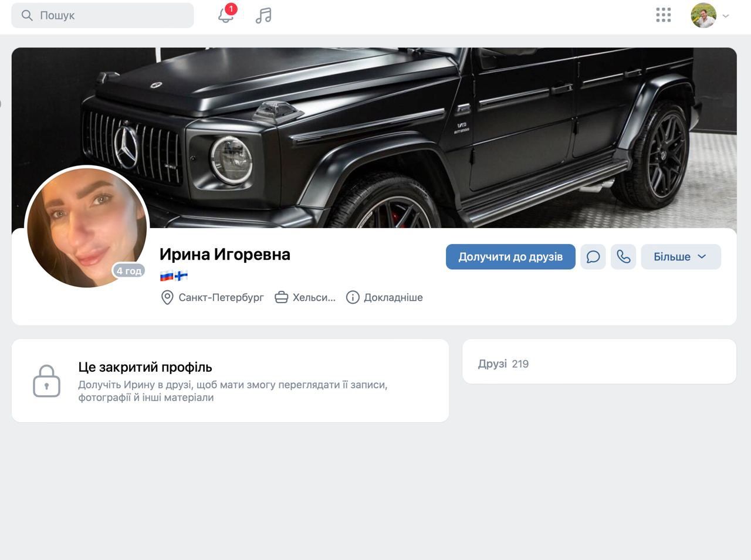This screenshot has width=751, height=560.
Task: Start a call with phone icon
Action: point(623,257)
